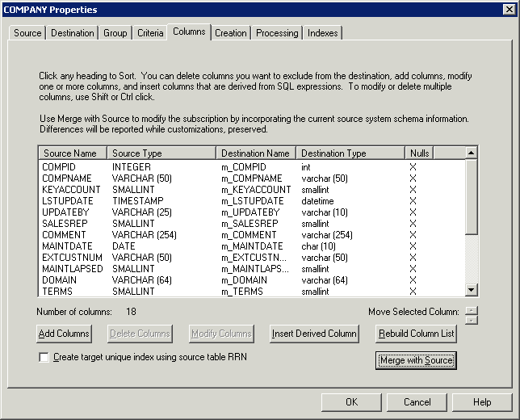Select the LSTUPDATE row in column list
The image size is (520, 420).
pos(68,200)
